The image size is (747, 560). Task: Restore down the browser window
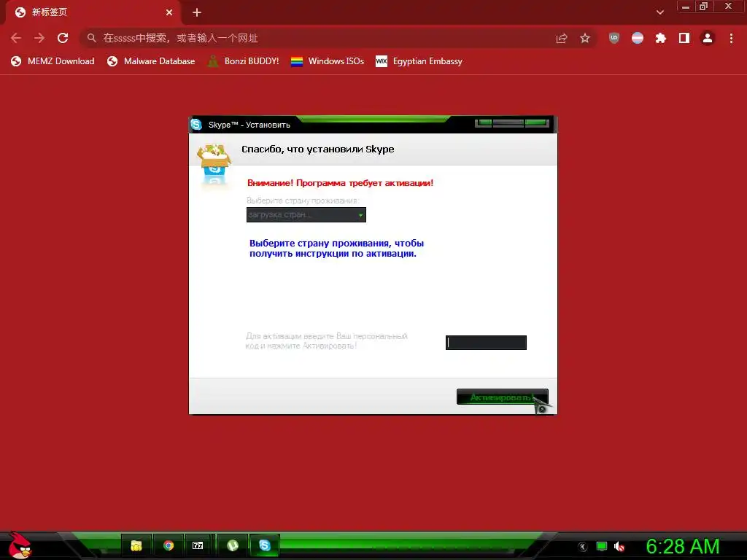[x=704, y=6]
